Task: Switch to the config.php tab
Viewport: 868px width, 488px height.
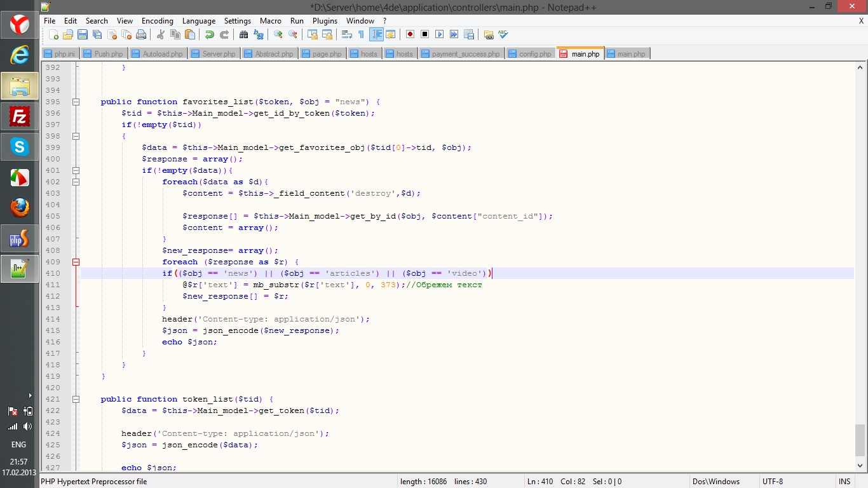Action: point(531,54)
